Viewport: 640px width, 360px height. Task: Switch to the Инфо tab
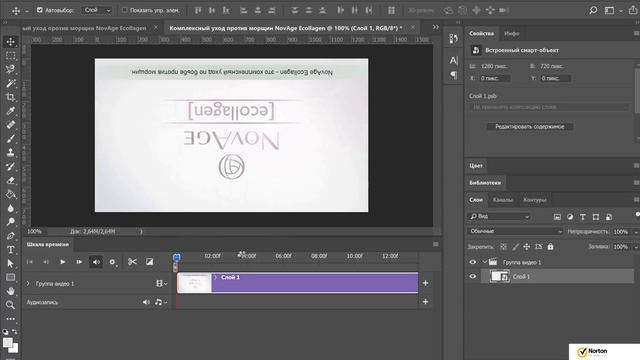(x=511, y=33)
